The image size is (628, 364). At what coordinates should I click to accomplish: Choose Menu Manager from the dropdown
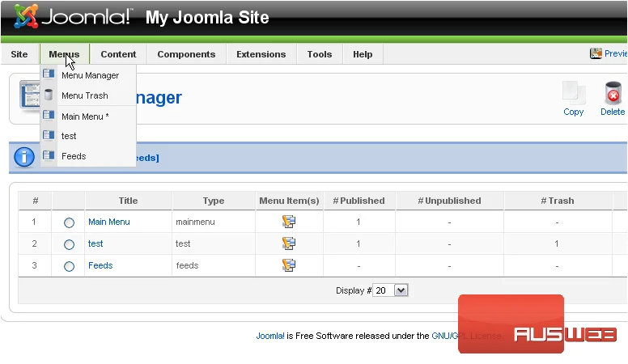point(90,75)
